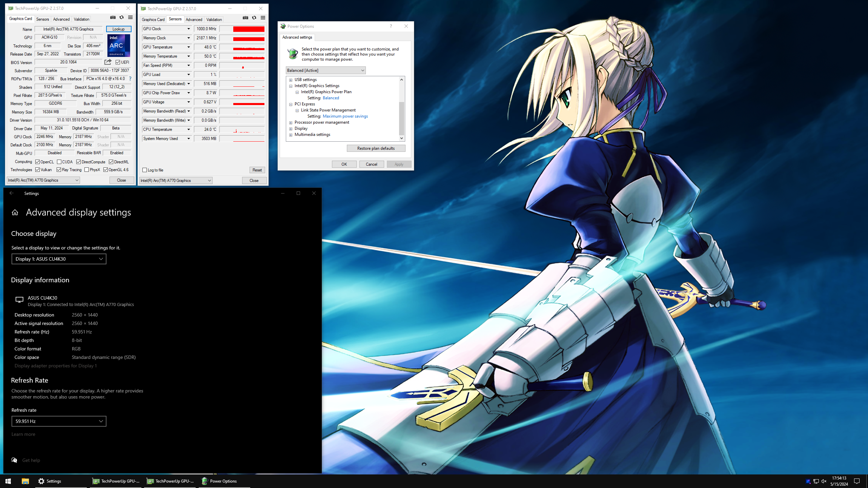Image resolution: width=868 pixels, height=488 pixels.
Task: Click the Power Options help question mark
Action: pos(391,26)
